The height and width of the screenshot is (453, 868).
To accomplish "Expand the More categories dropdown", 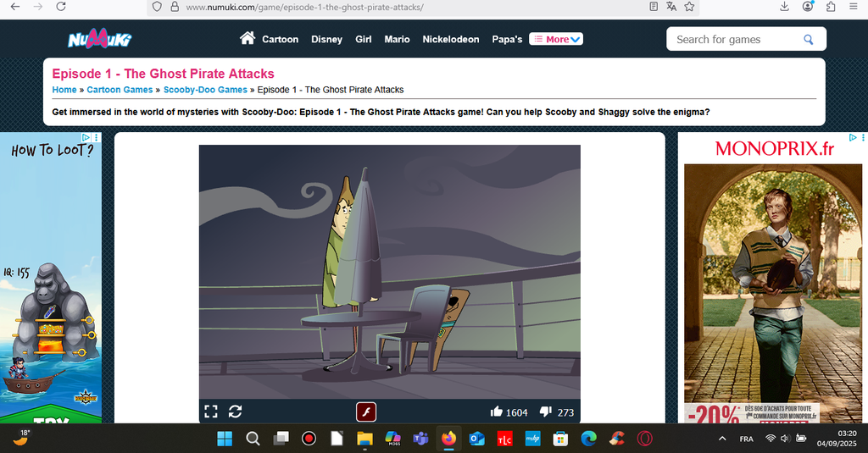I will click(x=556, y=39).
